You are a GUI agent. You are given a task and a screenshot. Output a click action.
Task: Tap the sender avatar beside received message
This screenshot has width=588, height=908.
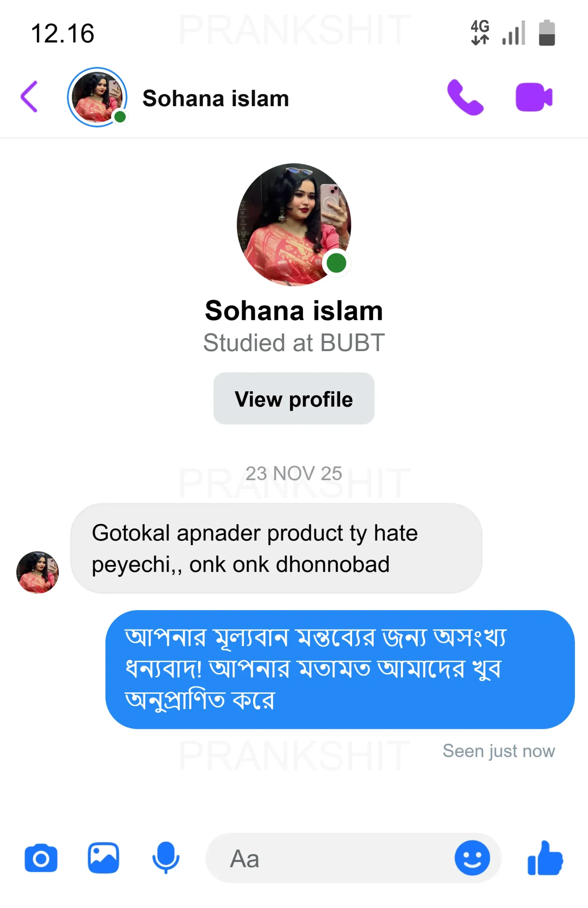(x=37, y=572)
